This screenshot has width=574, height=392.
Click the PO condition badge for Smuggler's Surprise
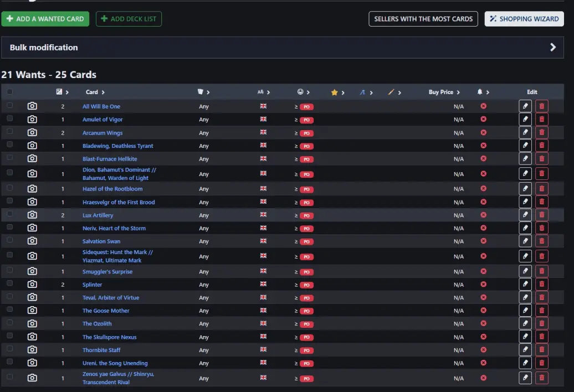tap(306, 272)
